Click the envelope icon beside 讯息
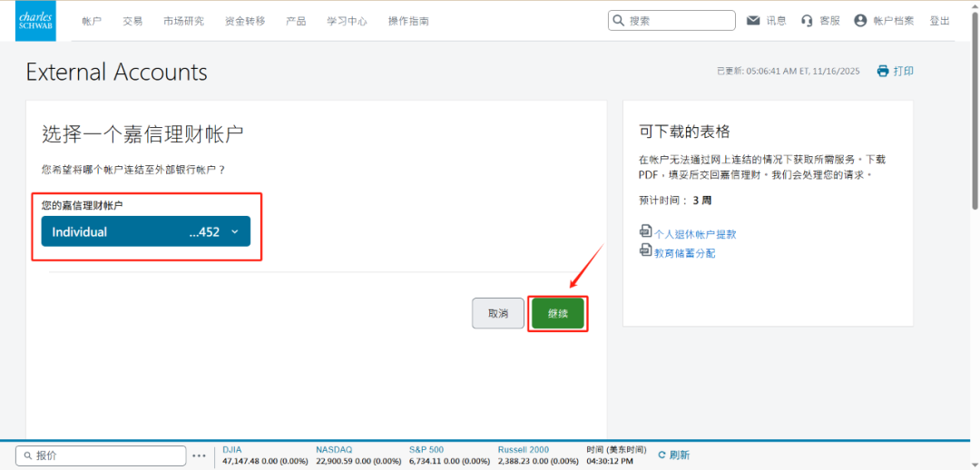The image size is (980, 470). click(x=753, y=21)
